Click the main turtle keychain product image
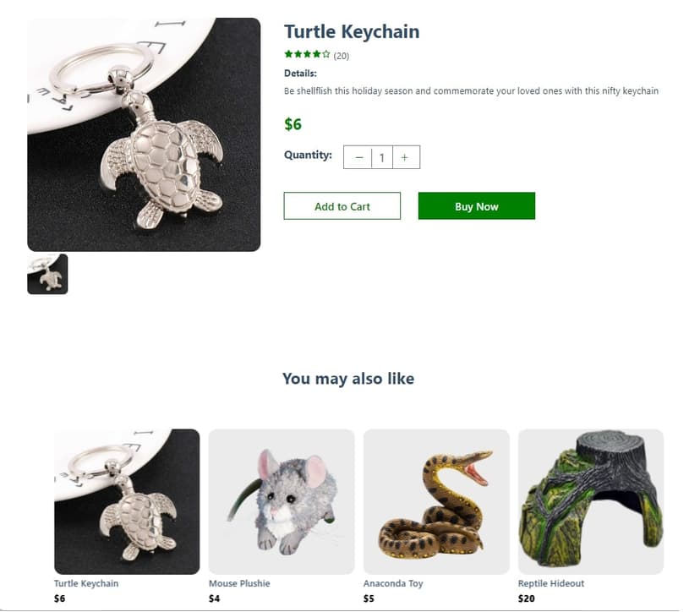Image resolution: width=700 pixels, height=612 pixels. coord(144,134)
